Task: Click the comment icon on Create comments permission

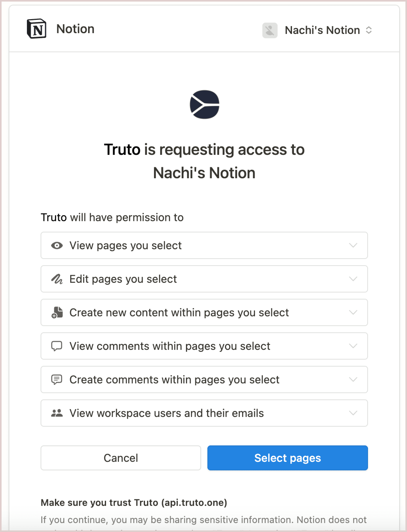Action: click(57, 379)
